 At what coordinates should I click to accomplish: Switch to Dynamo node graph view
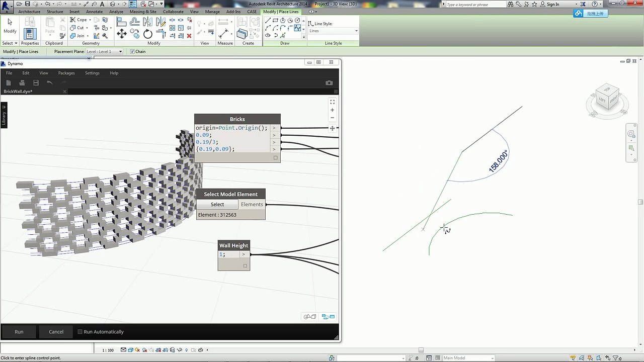point(328,317)
